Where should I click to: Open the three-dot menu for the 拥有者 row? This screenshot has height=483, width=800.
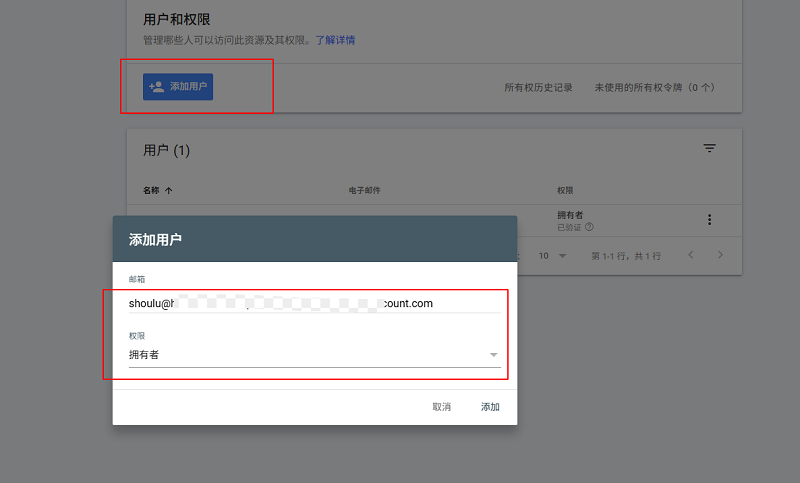(x=709, y=220)
